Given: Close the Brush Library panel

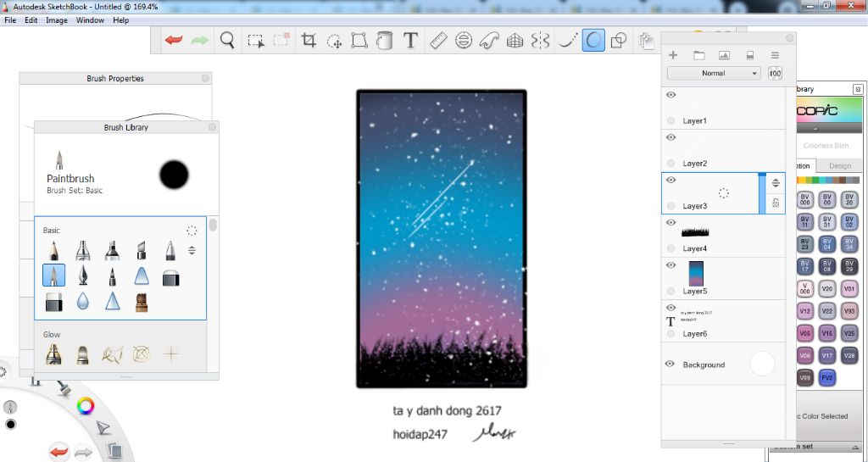Looking at the screenshot, I should point(212,127).
